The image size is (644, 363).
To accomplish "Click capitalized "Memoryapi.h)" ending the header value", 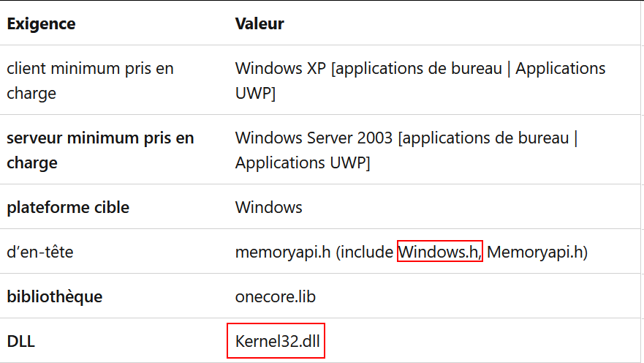I will (x=537, y=252).
